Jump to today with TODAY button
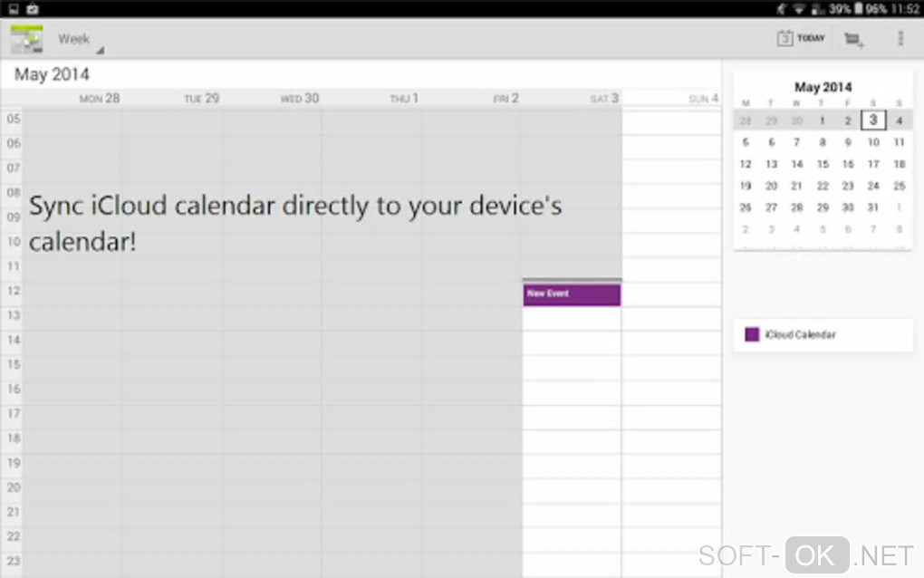 pyautogui.click(x=800, y=38)
